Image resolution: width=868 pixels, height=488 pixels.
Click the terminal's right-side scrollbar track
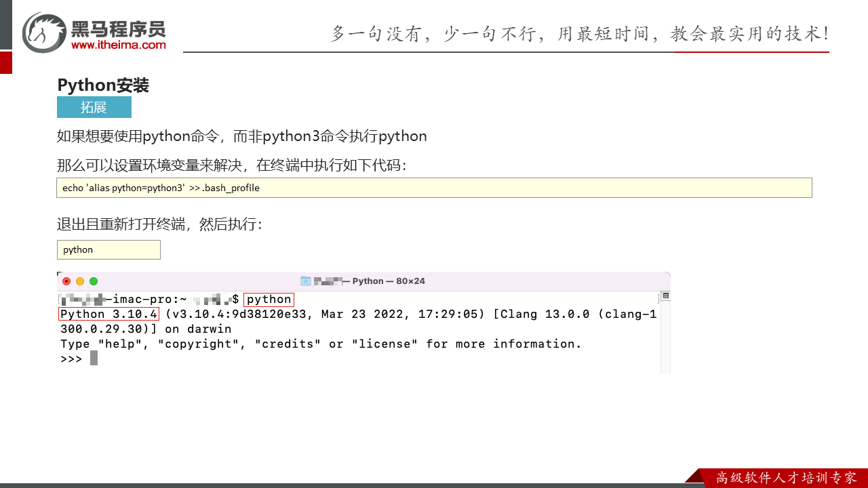665,339
